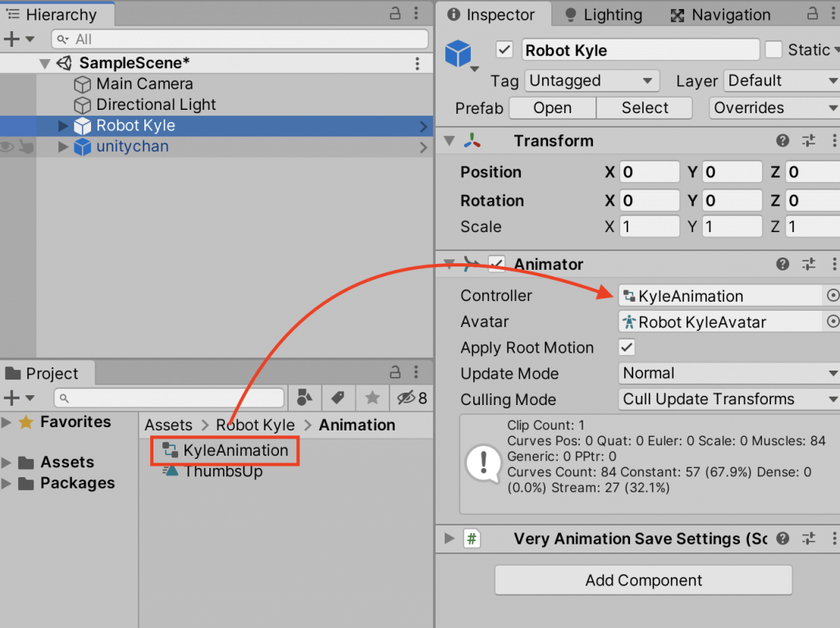Toggle unitychan scene visibility eye
Viewport: 840px width, 628px height.
point(7,147)
